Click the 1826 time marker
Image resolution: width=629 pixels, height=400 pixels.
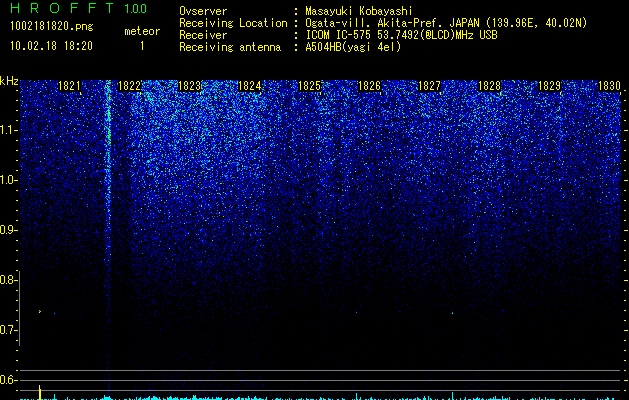click(369, 86)
